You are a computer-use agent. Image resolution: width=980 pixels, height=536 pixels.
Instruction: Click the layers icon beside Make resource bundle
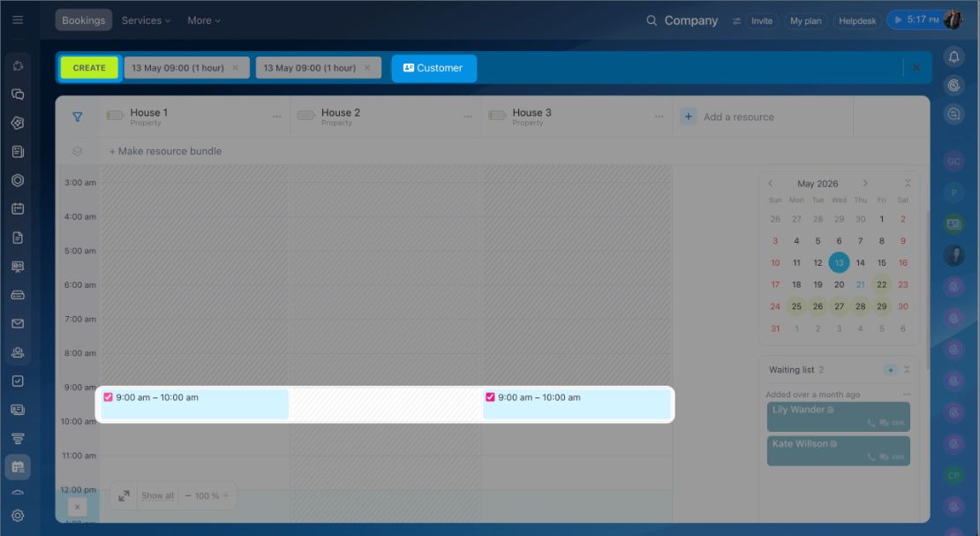[78, 151]
